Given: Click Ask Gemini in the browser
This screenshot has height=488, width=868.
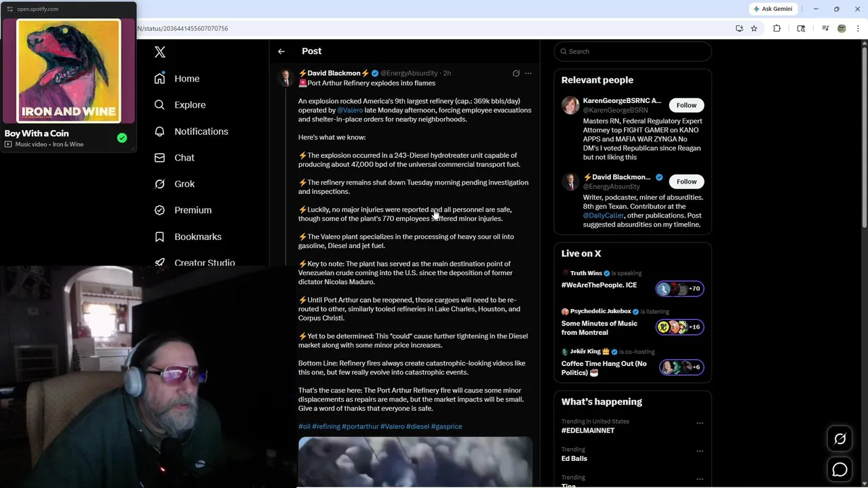Looking at the screenshot, I should coord(772,9).
